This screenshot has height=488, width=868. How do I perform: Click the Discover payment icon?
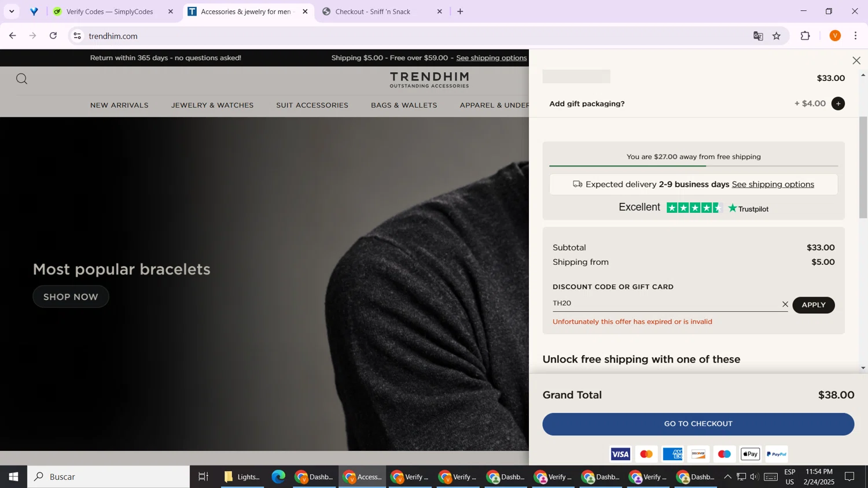[698, 454]
